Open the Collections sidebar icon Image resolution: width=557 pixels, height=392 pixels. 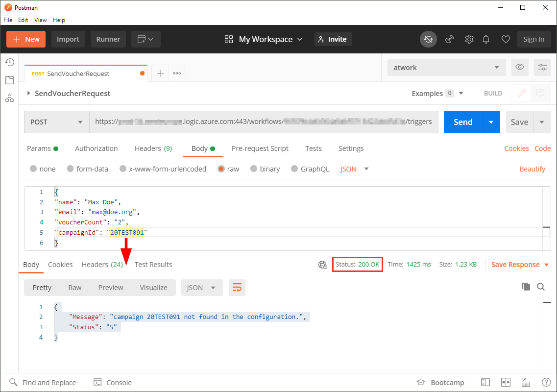click(x=9, y=80)
